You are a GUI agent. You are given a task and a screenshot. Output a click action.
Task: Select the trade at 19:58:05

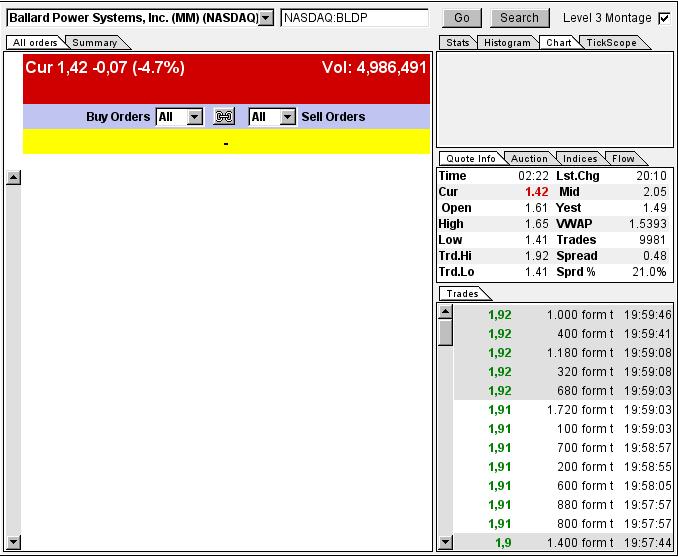563,486
